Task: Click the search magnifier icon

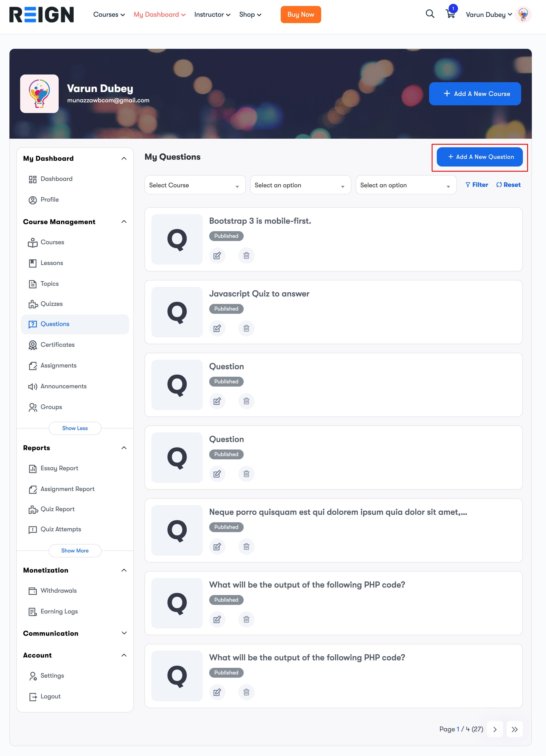Action: (430, 14)
